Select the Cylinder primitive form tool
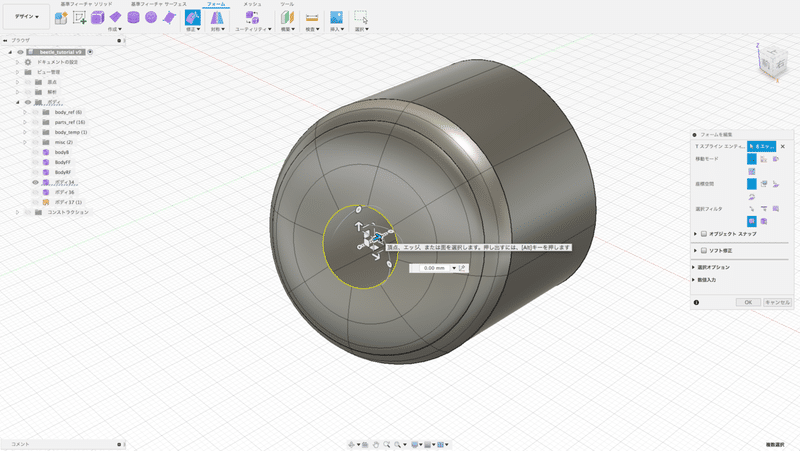 click(x=133, y=18)
